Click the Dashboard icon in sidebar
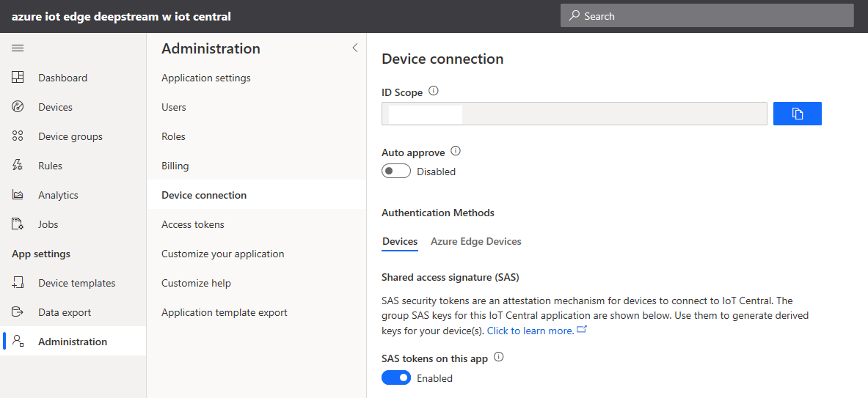 18,78
